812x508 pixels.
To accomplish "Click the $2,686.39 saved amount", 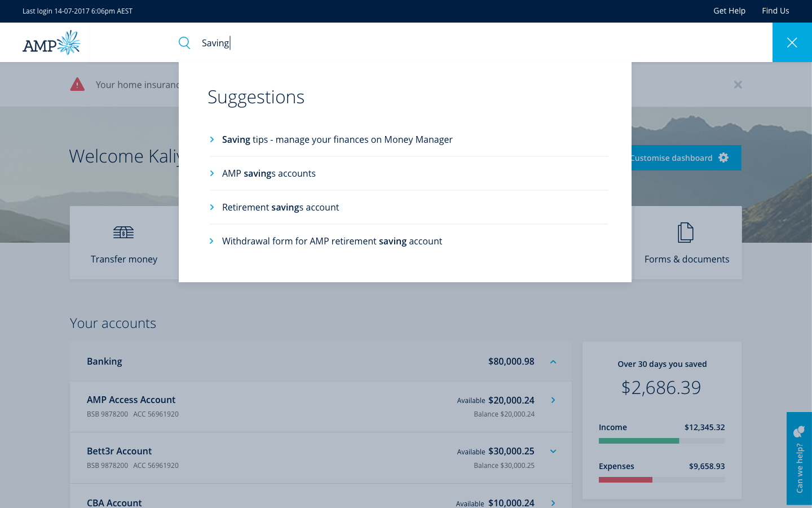I will coord(661,387).
